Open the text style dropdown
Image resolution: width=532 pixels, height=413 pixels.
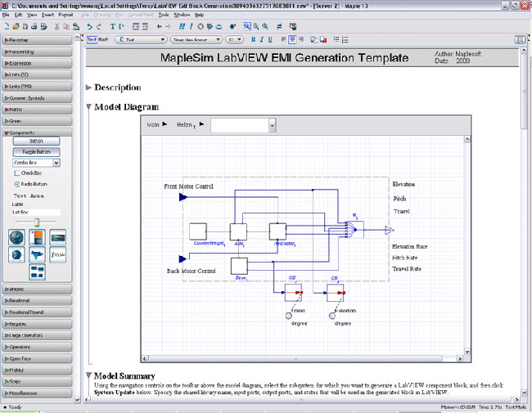pos(141,40)
